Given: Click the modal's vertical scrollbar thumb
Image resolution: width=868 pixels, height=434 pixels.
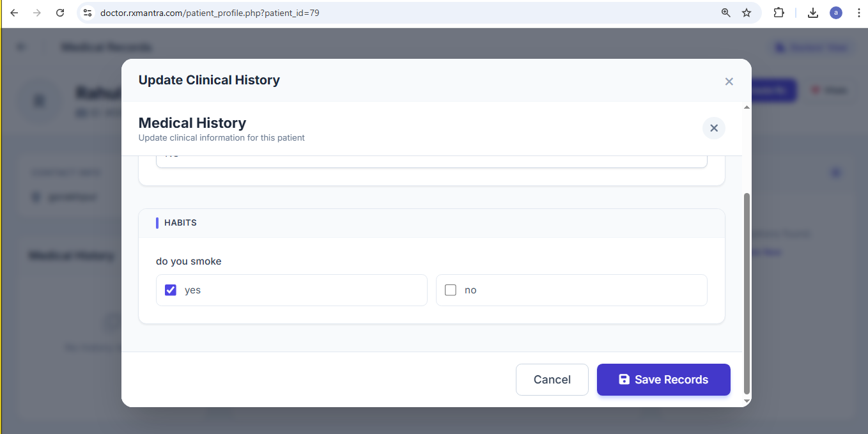Looking at the screenshot, I should point(747,294).
